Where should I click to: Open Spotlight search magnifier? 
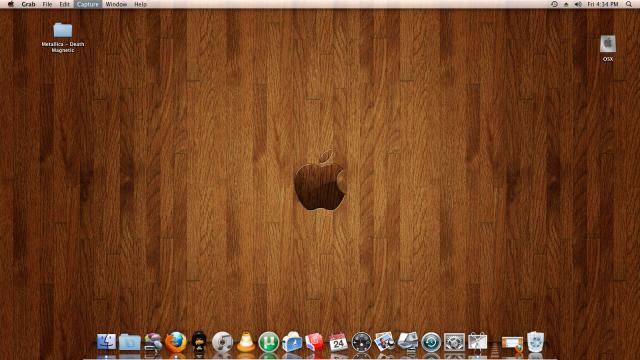[x=629, y=4]
